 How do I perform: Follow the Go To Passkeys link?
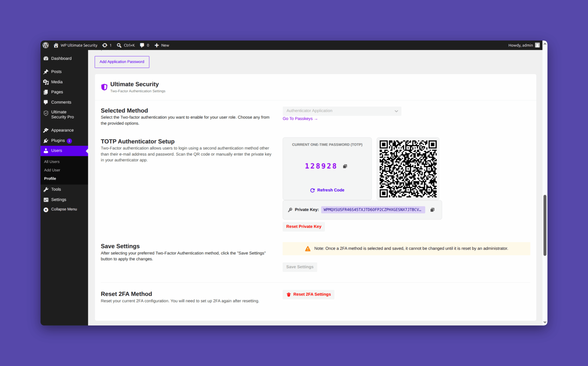[x=300, y=119]
